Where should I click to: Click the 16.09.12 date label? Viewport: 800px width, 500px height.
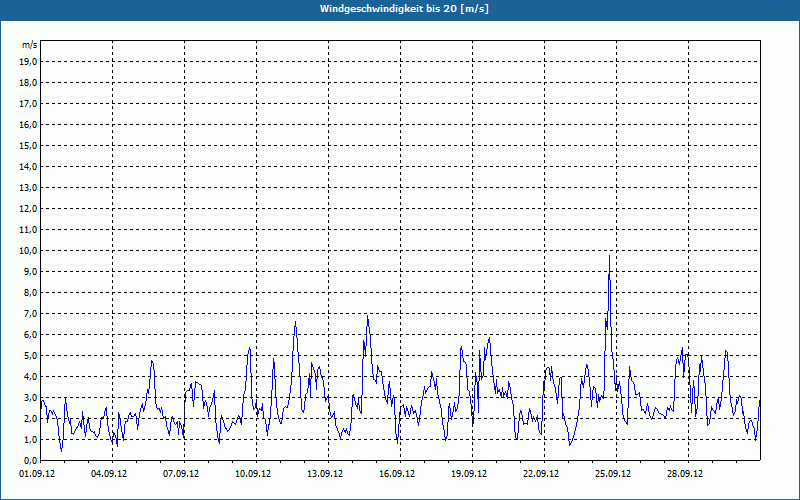click(396, 473)
